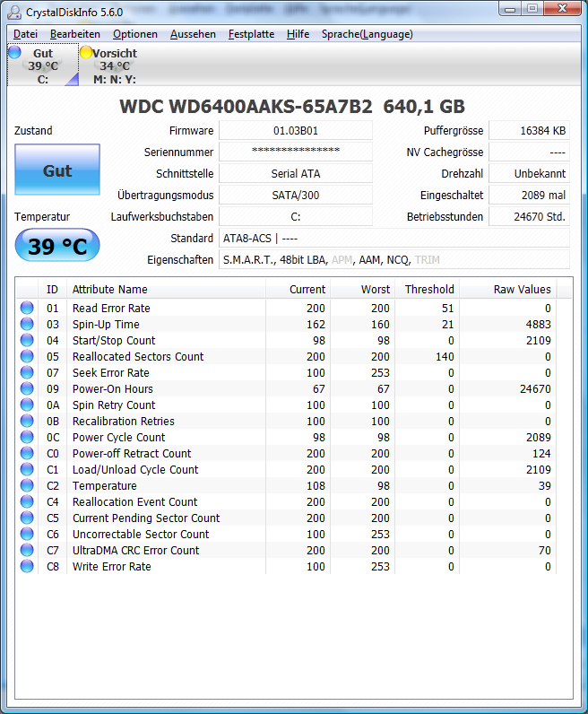
Task: Select the 'UltraDMA CRC Error Count' attribute name
Action: [x=136, y=550]
